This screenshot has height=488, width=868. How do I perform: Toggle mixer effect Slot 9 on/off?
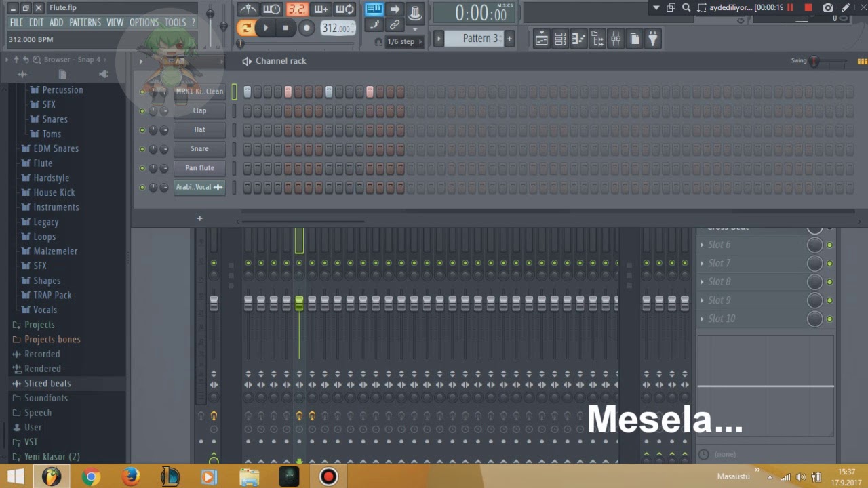(x=829, y=300)
